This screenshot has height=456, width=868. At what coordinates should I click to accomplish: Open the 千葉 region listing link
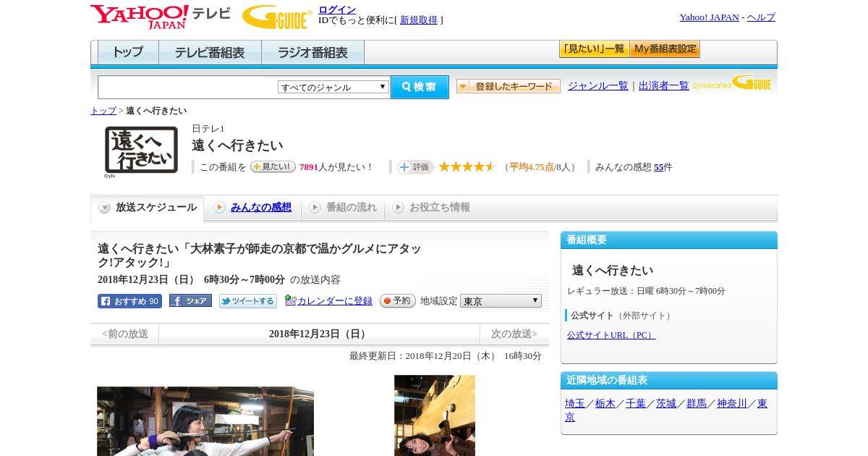click(x=636, y=404)
